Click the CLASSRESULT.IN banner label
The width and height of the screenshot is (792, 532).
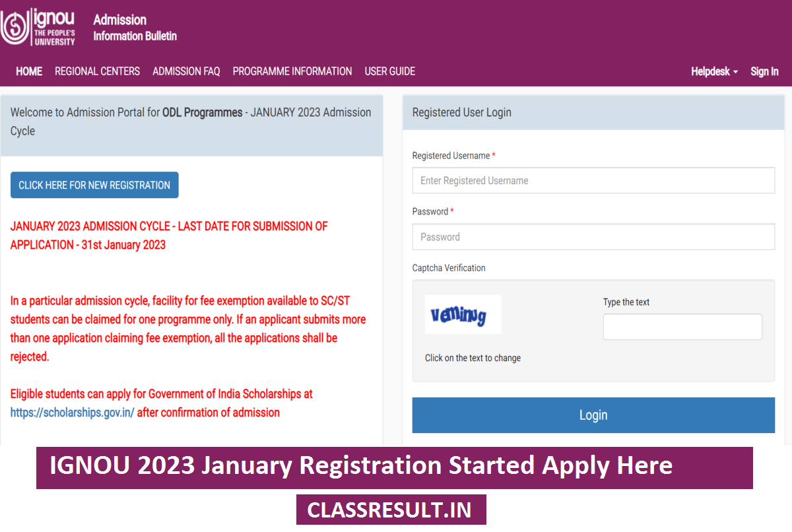coord(391,510)
